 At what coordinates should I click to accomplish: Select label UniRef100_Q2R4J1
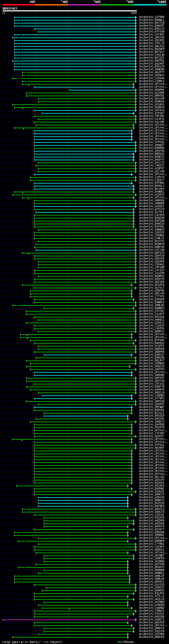(x=152, y=323)
